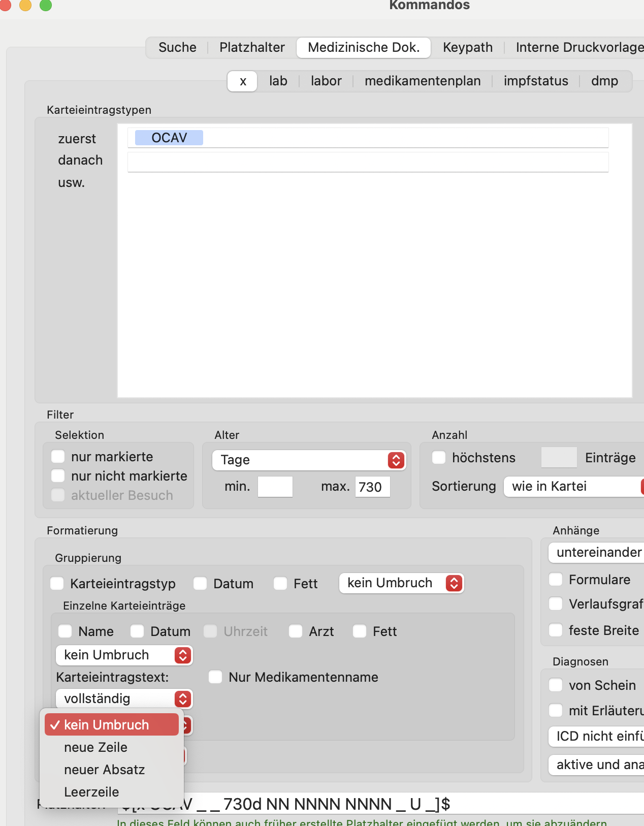This screenshot has width=644, height=826.
Task: Select the x sub-tab
Action: pos(243,81)
